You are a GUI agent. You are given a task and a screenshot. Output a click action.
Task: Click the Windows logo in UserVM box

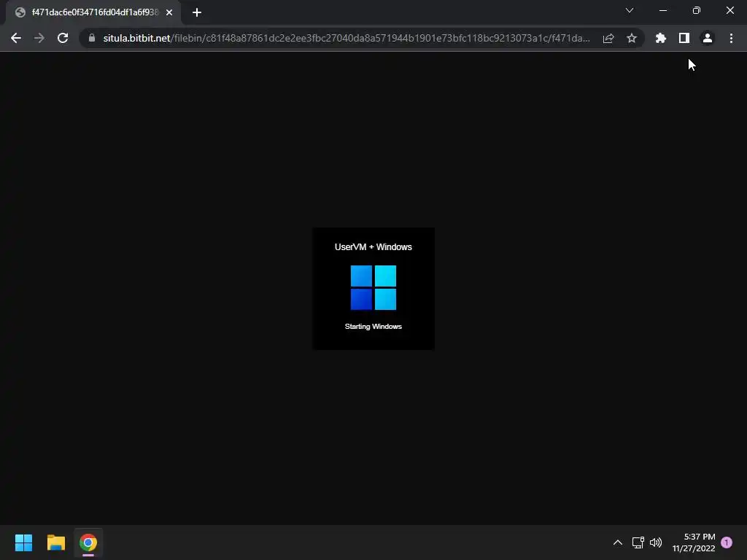373,287
